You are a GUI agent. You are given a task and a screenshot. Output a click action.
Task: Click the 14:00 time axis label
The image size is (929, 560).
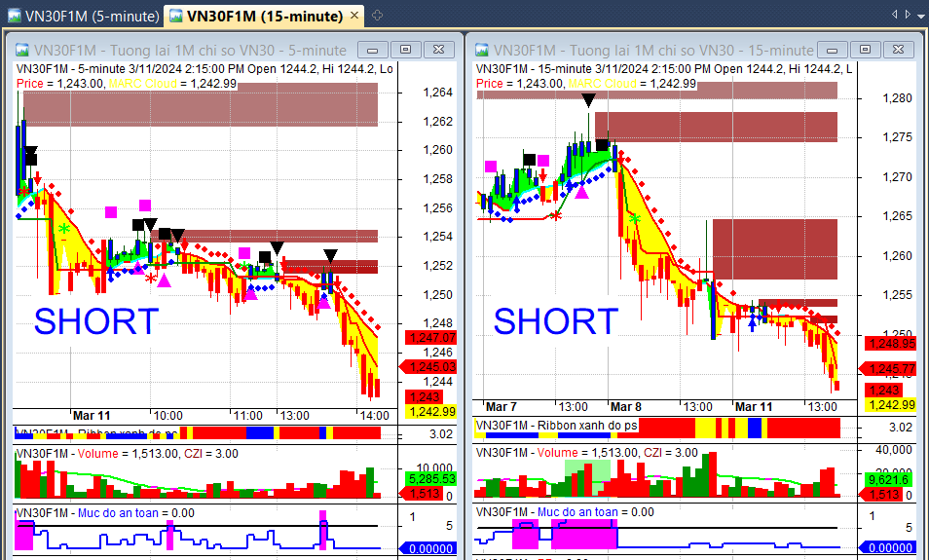point(374,416)
